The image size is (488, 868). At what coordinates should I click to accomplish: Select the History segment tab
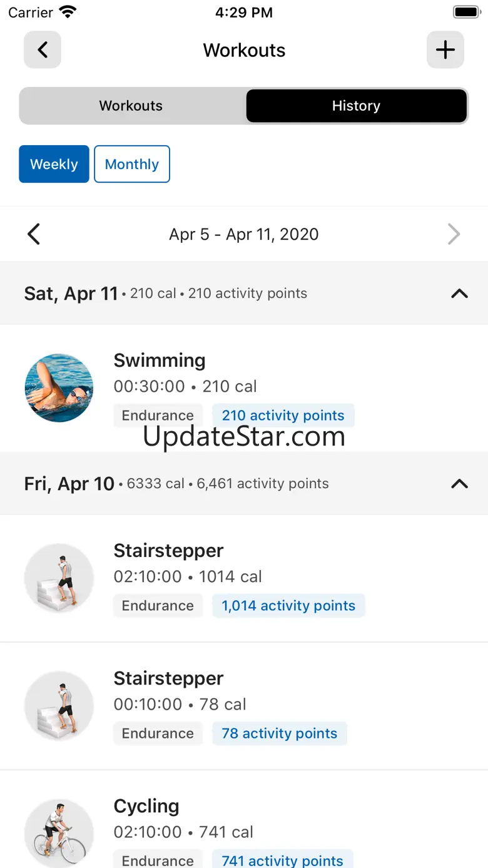356,106
